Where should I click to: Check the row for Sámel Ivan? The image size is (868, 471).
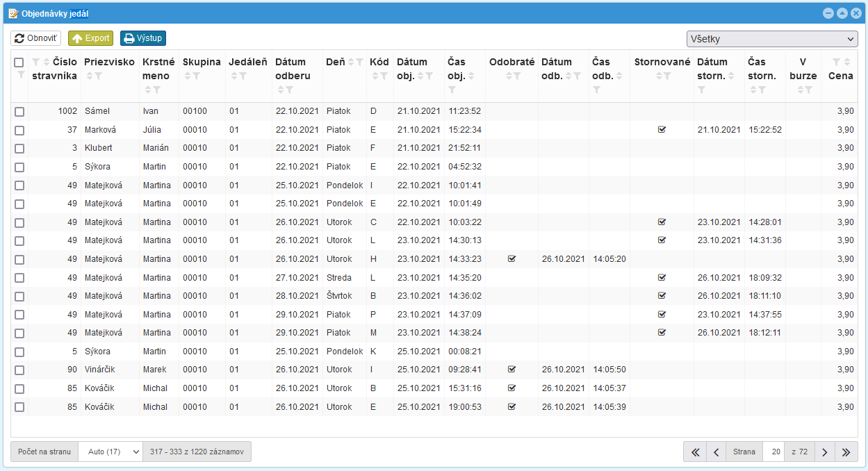pyautogui.click(x=19, y=111)
